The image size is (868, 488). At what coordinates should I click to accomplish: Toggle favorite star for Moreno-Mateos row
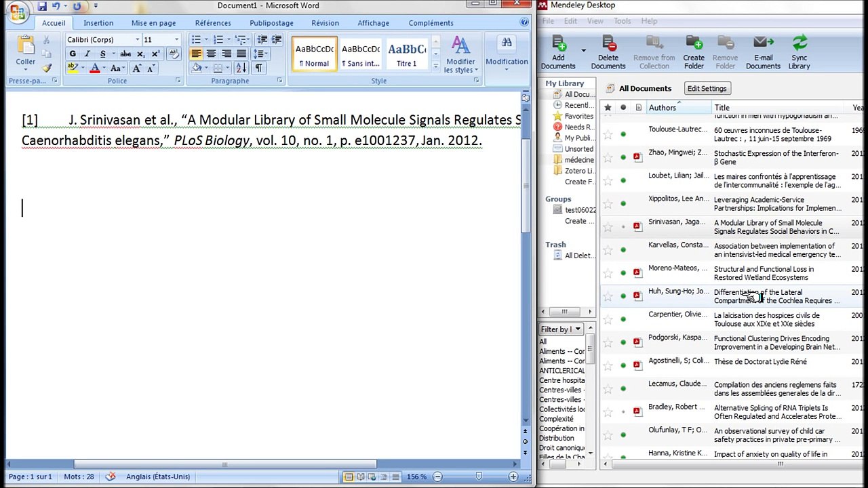(608, 273)
